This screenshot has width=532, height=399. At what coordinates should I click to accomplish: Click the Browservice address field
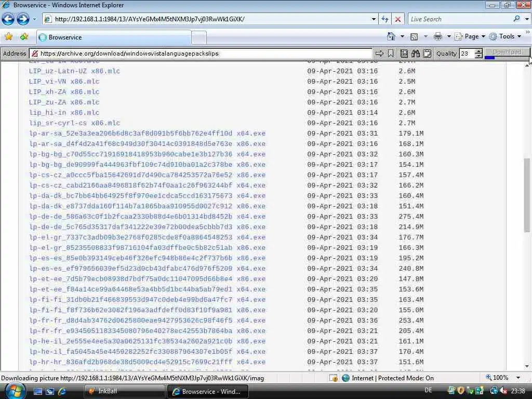pyautogui.click(x=202, y=54)
